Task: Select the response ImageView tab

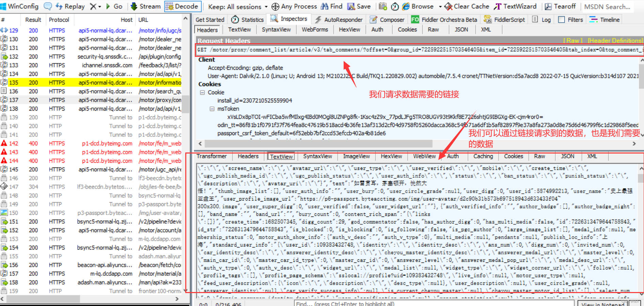Action: (356, 156)
